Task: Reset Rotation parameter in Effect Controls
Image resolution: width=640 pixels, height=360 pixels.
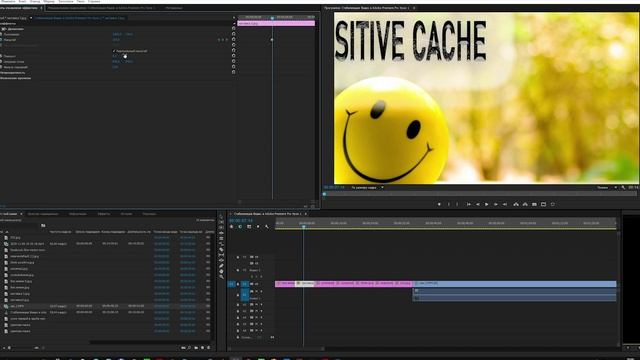Action: point(233,56)
